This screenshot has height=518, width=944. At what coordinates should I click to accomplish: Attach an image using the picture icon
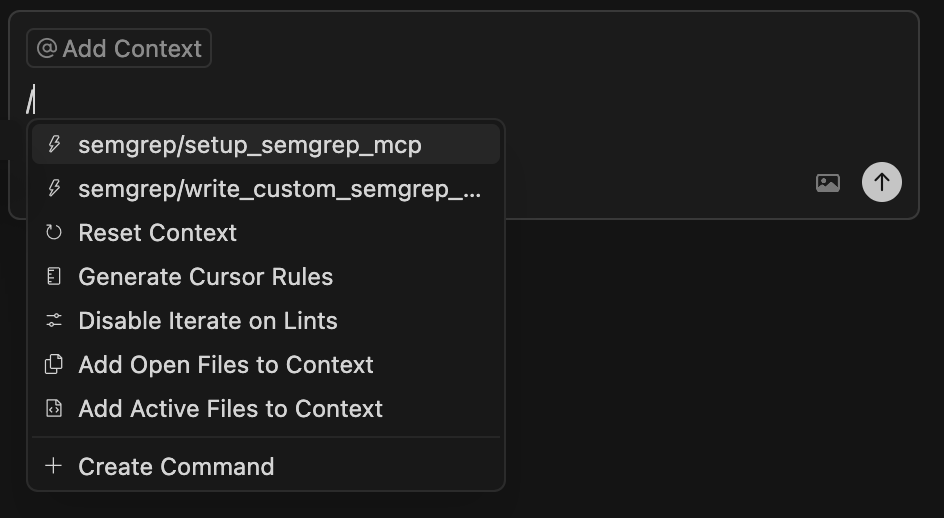click(828, 183)
